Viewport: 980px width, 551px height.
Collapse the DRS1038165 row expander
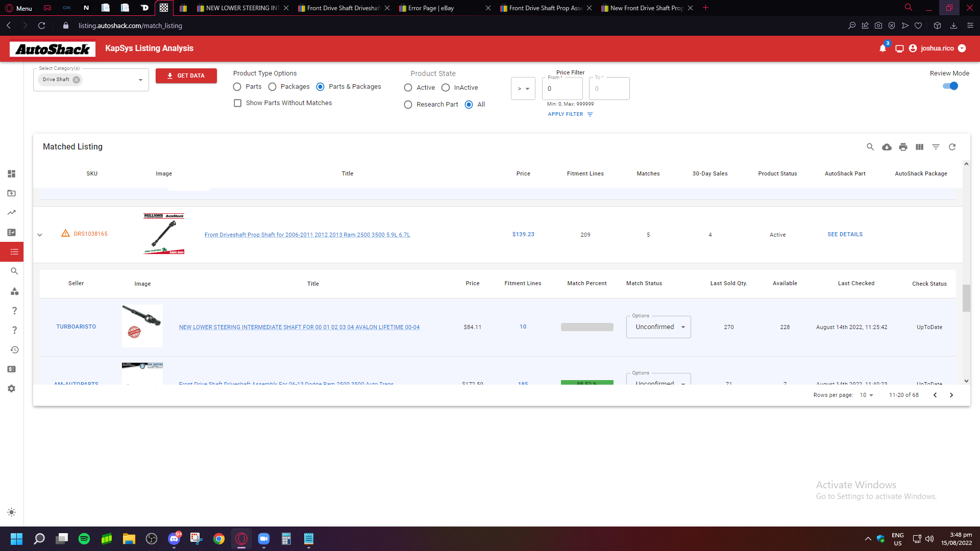tap(40, 235)
